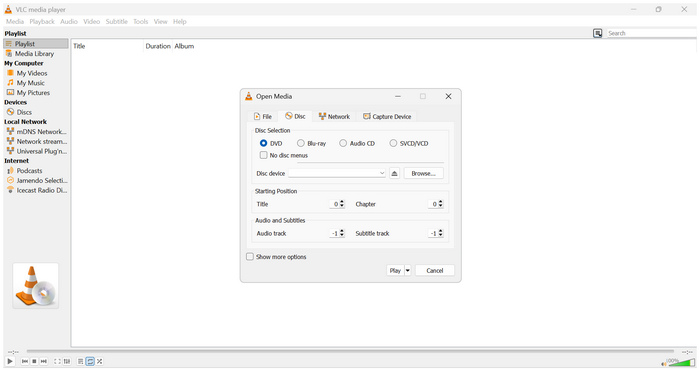Toggle the playlist view button
The image size is (700, 371).
pos(80,361)
